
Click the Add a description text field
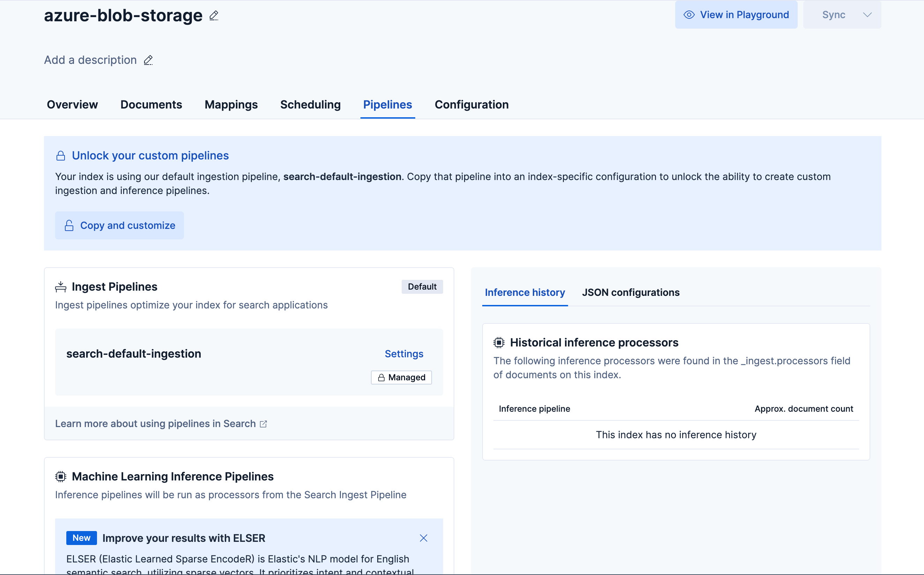(90, 60)
